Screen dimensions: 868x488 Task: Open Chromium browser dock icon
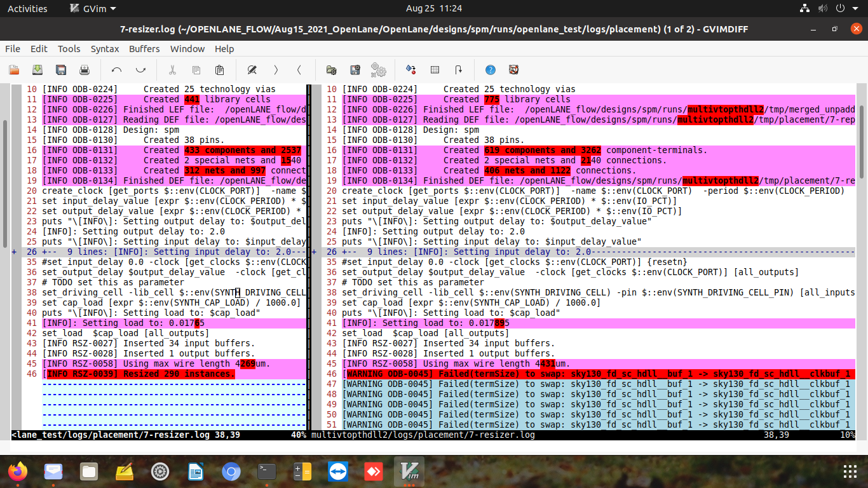click(231, 471)
